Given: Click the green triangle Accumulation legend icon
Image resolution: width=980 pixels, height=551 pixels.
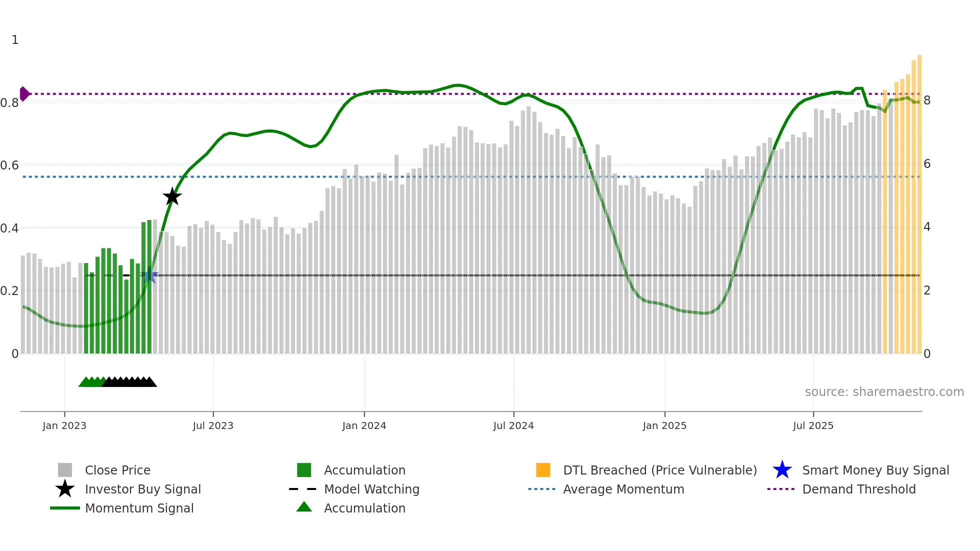Looking at the screenshot, I should click(x=304, y=507).
